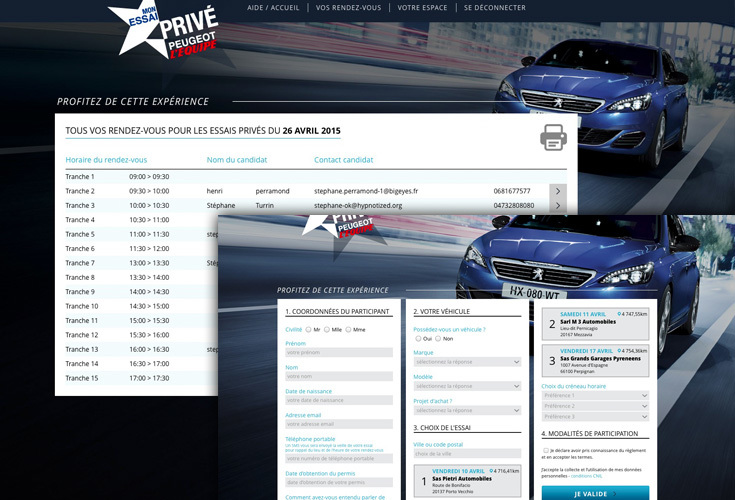The height and width of the screenshot is (500, 735).
Task: Click the Tranche 4 row label
Action: [x=80, y=220]
